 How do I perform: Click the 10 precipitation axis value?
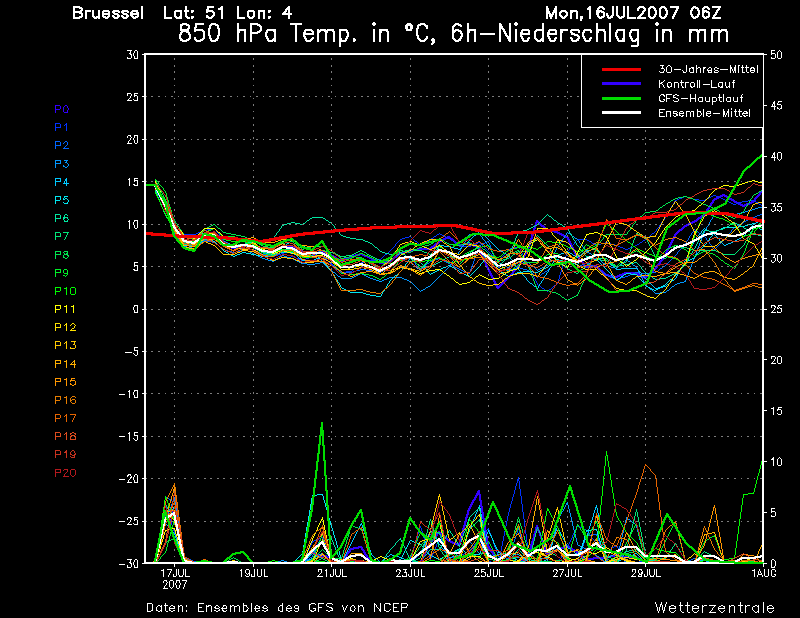[776, 462]
